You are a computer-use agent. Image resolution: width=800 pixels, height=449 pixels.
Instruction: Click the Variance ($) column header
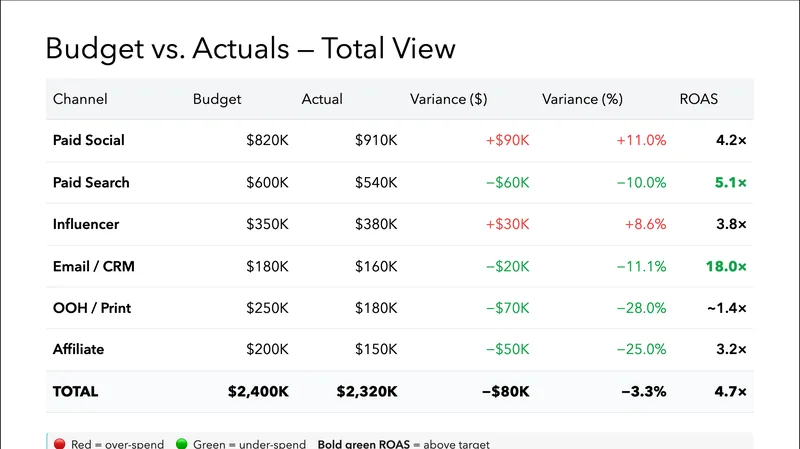[448, 99]
